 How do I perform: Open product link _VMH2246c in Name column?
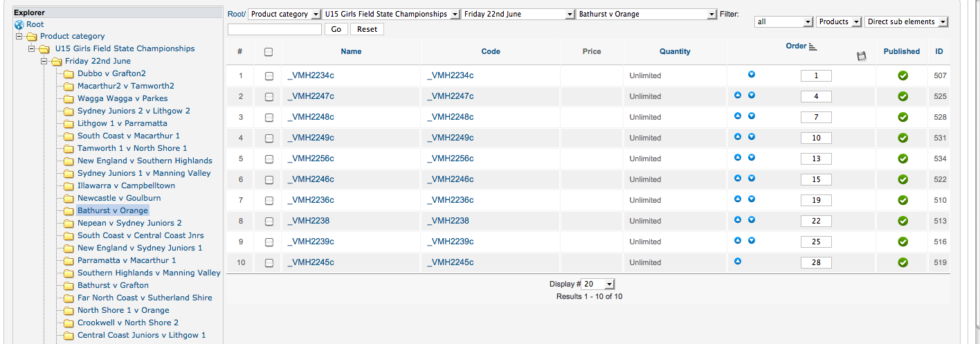pos(310,179)
